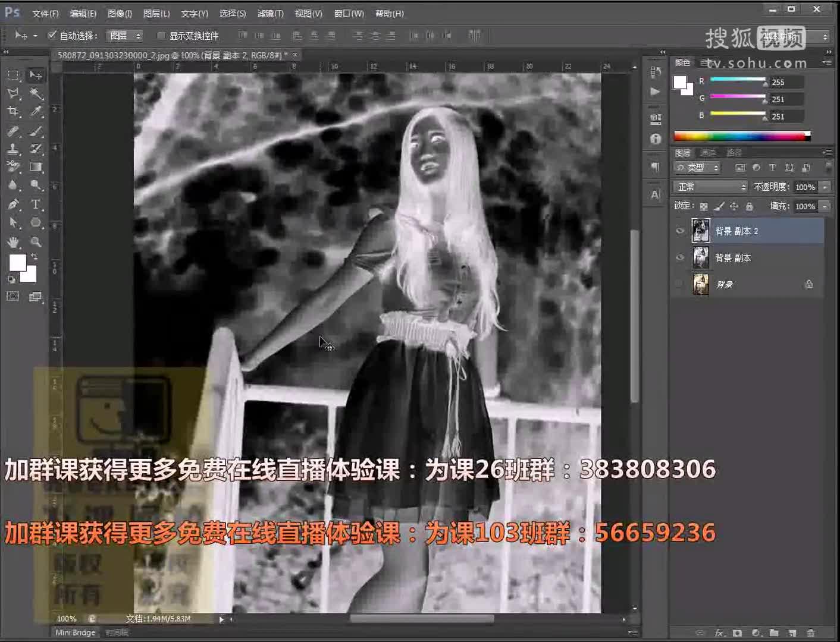Open the Add layer mask button
This screenshot has height=642, width=840.
[x=737, y=632]
